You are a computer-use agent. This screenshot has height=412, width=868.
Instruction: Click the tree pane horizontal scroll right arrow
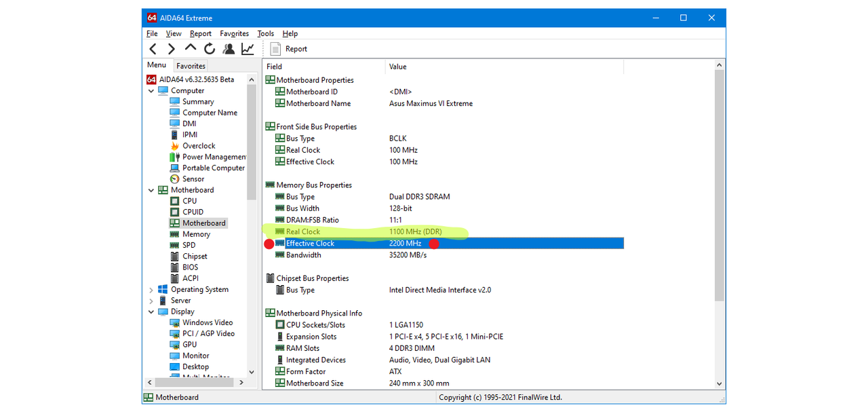pyautogui.click(x=242, y=383)
